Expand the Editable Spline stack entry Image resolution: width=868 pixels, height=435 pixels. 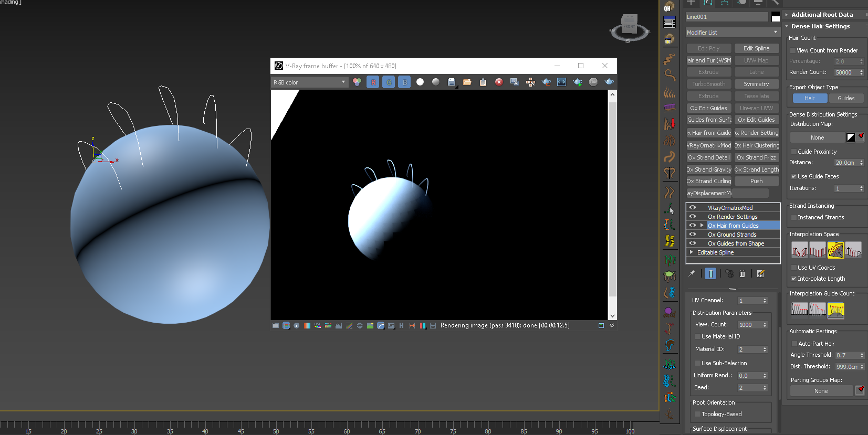pos(692,252)
